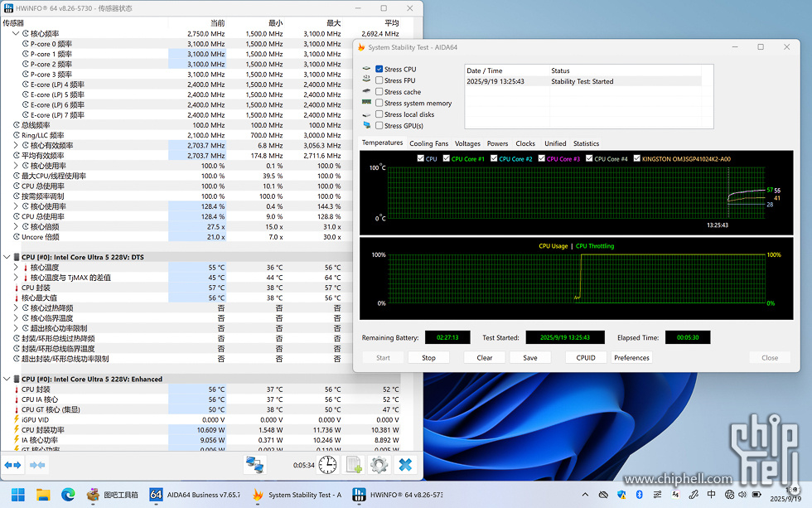Expand the 核心倍频 row

pos(16,227)
